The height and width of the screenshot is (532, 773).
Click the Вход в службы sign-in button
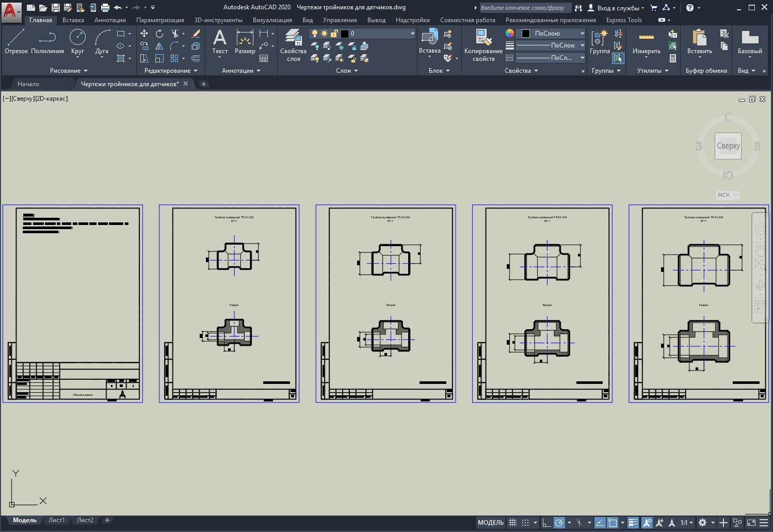coord(616,8)
